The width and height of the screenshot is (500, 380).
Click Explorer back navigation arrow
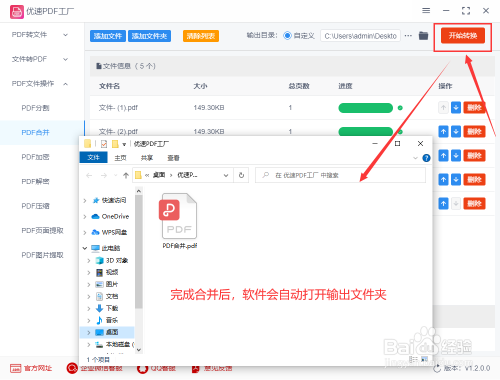coord(89,175)
